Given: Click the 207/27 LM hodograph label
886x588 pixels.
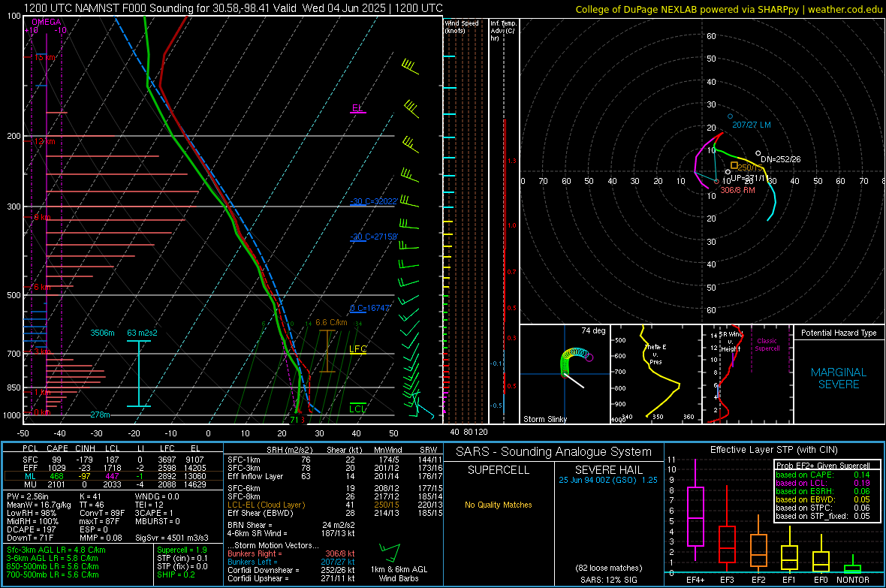Looking at the screenshot, I should (x=752, y=125).
